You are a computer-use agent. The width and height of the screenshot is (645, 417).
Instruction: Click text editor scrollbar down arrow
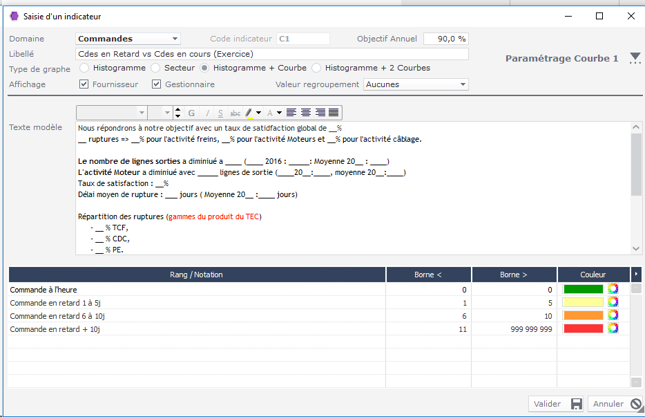tap(636, 248)
